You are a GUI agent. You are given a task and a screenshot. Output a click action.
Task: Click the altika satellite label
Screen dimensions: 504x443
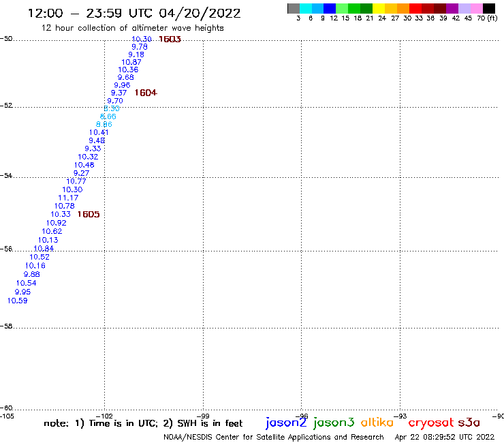coord(377,423)
